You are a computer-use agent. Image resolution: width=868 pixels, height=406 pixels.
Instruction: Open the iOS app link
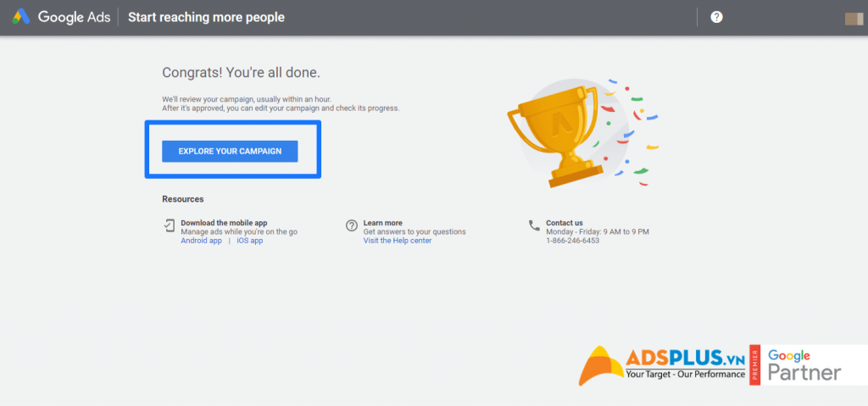(x=250, y=241)
